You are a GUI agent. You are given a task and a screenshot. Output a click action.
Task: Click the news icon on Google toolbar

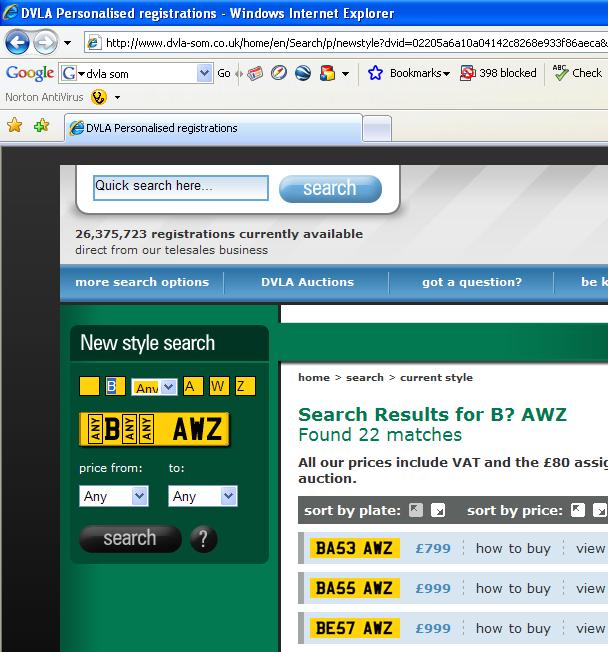pos(255,74)
